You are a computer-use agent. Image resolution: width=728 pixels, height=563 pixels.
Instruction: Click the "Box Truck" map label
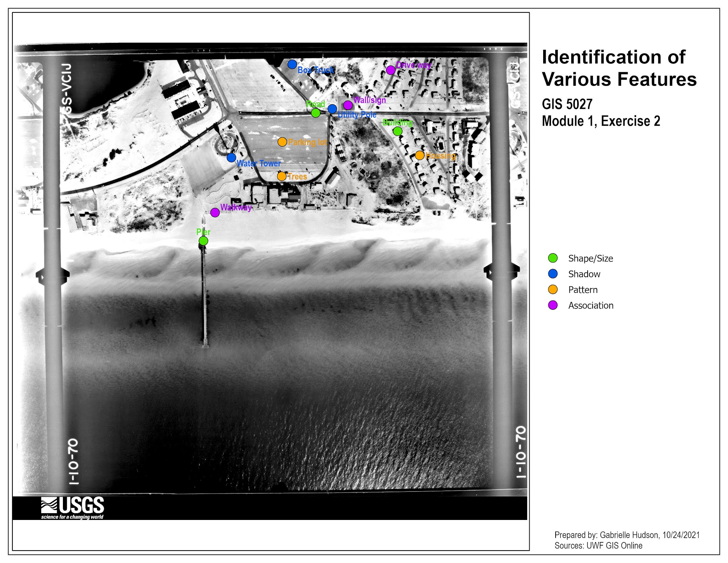(x=316, y=70)
